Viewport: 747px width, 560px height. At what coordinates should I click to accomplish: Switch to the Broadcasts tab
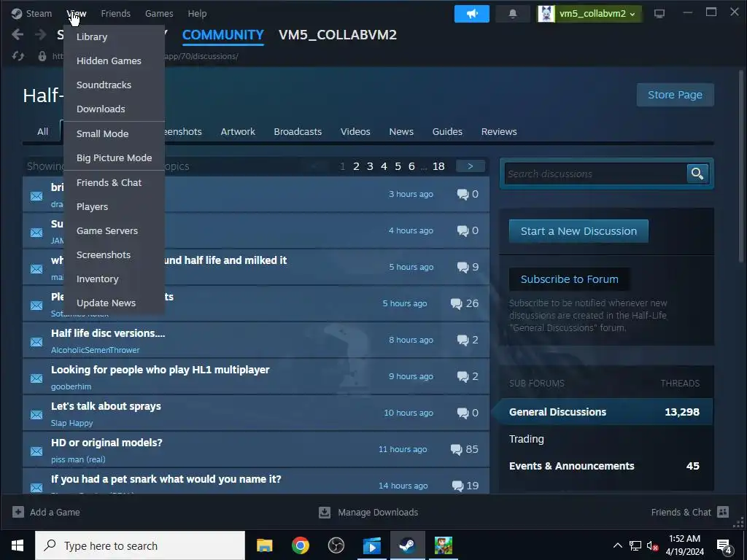(x=298, y=132)
